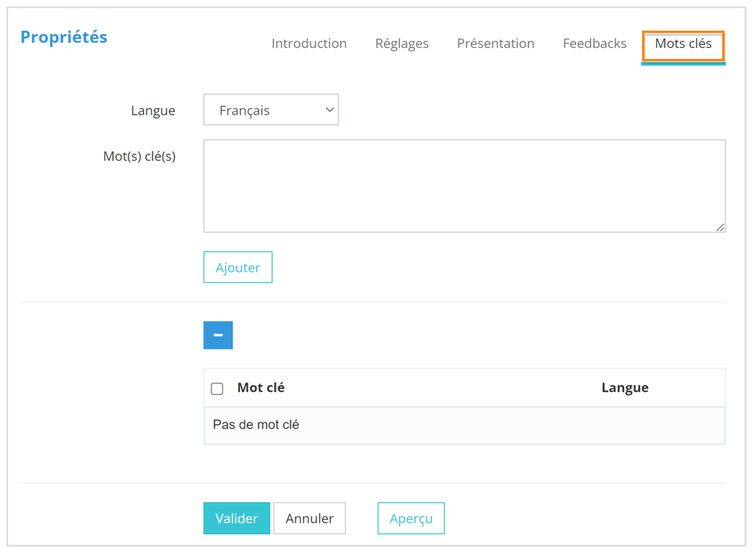Toggle the select-all checkbox beside Mot clé

coord(218,389)
